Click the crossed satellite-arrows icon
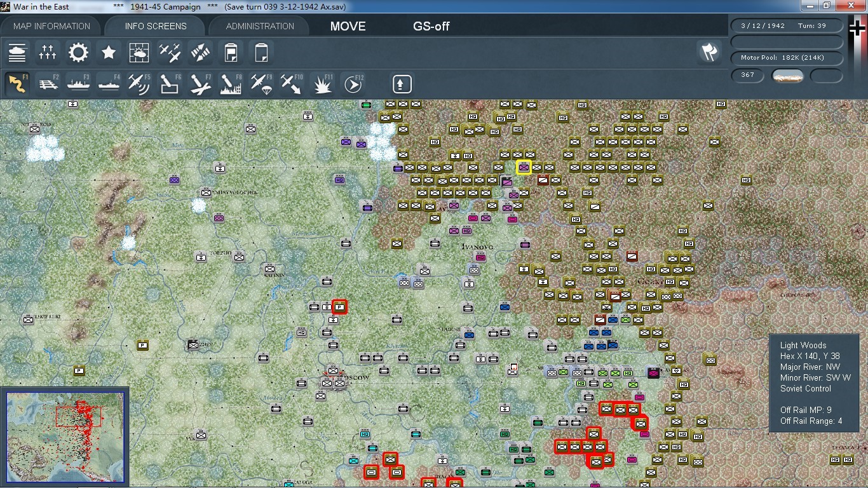868x488 pixels. (x=200, y=53)
